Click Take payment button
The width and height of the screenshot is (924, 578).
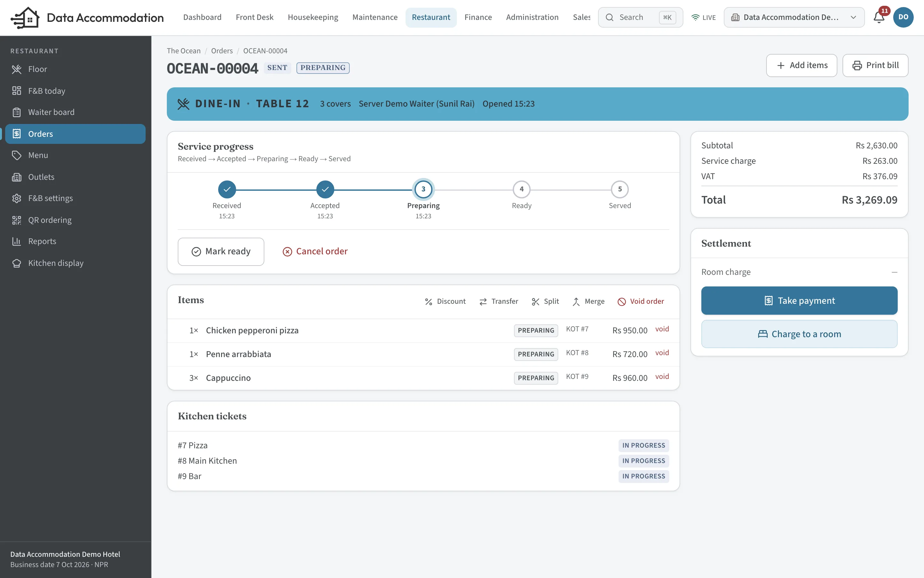pyautogui.click(x=799, y=301)
